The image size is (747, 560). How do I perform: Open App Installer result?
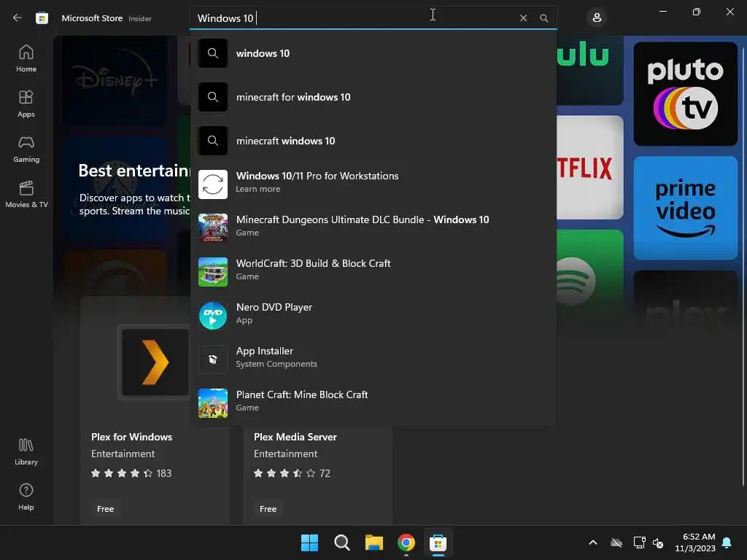click(x=373, y=359)
